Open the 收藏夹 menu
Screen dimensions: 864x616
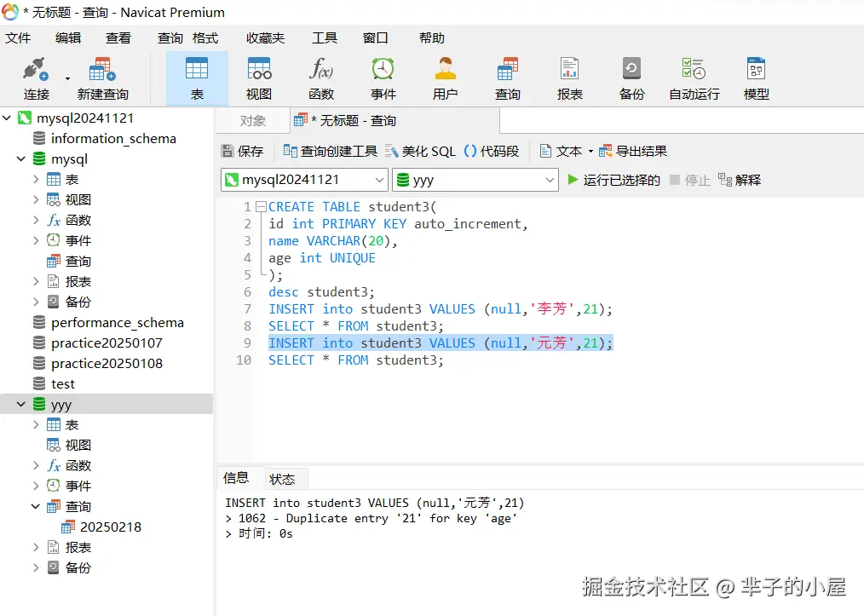coord(266,38)
